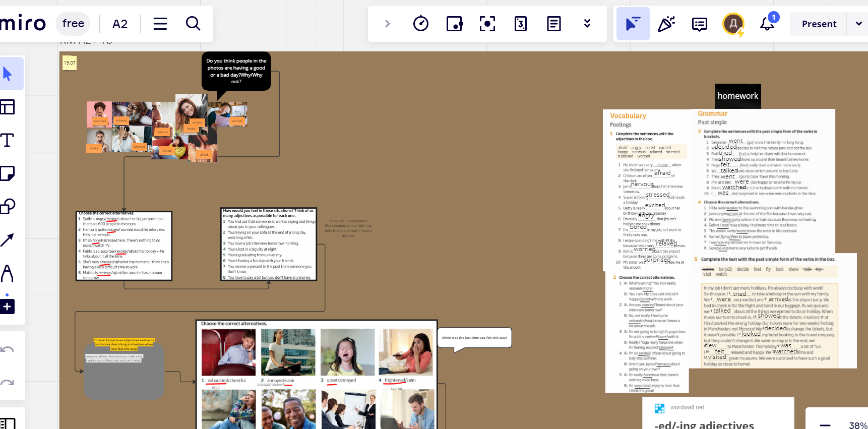This screenshot has height=429, width=868.
Task: Click the 38% zoom level
Action: pyautogui.click(x=858, y=425)
